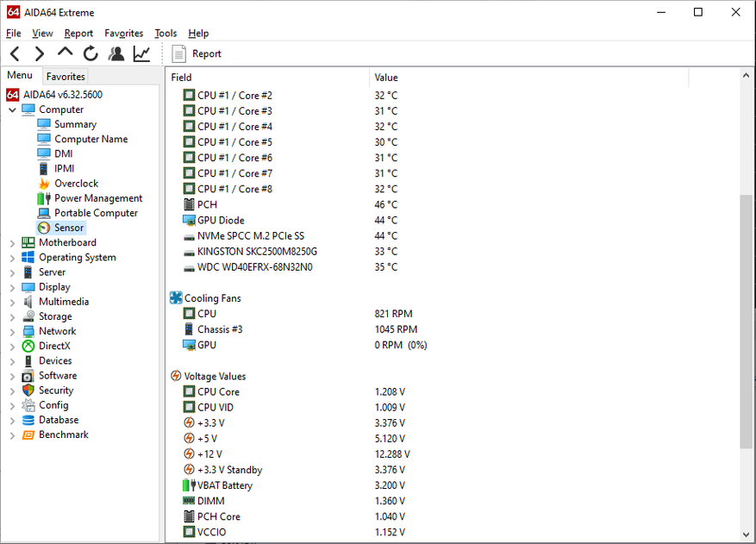Viewport: 756px width, 544px height.
Task: Open the user profile toolbar icon
Action: (116, 53)
